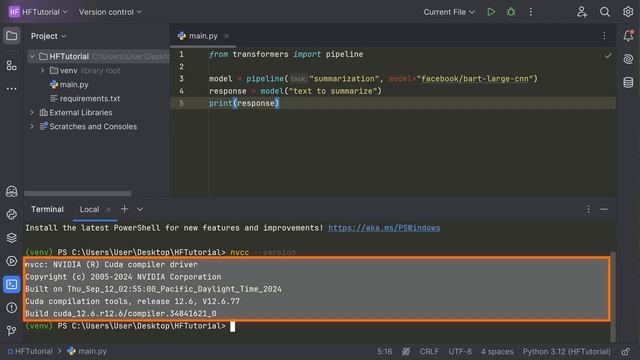Click the indent settings icon beside CRLF

click(x=406, y=351)
